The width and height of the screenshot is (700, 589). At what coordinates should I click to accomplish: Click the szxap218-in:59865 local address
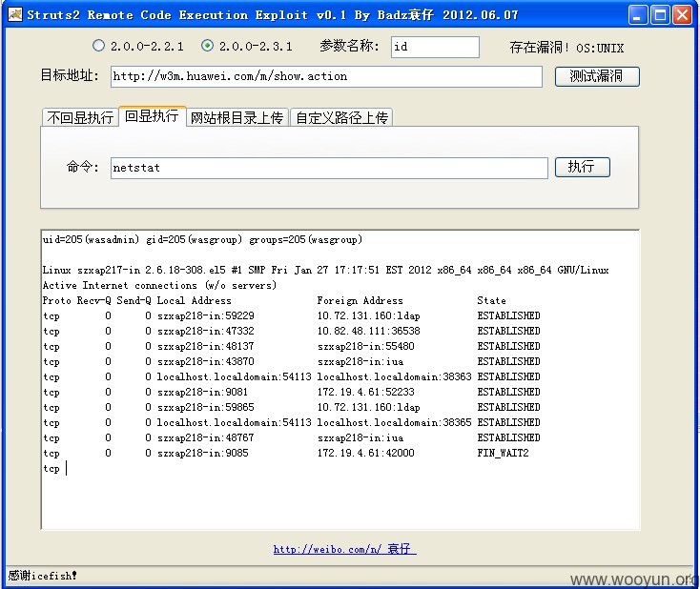point(205,407)
